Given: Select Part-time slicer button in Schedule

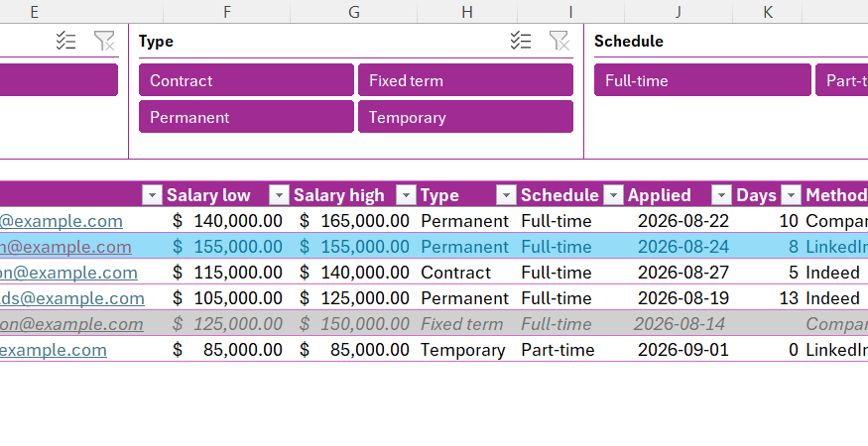Looking at the screenshot, I should coord(841,80).
